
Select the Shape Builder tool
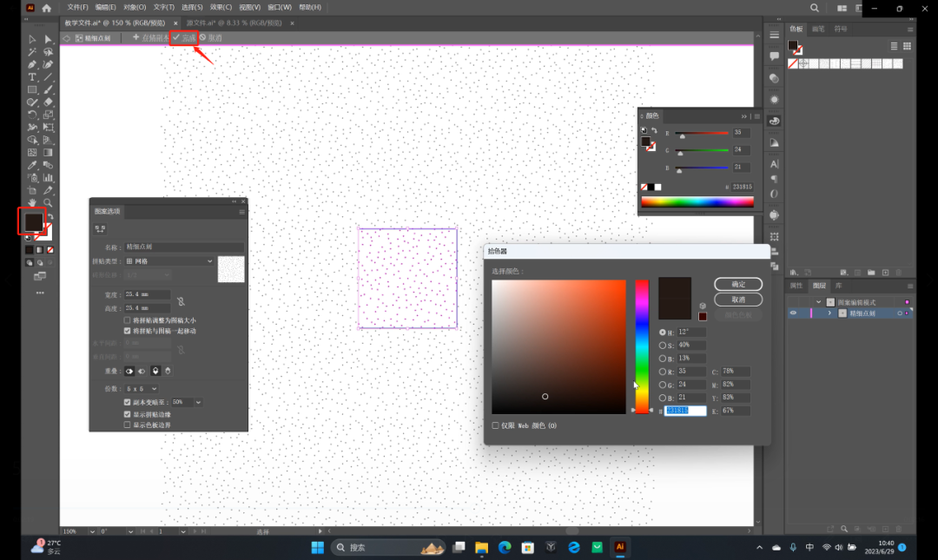[x=32, y=140]
